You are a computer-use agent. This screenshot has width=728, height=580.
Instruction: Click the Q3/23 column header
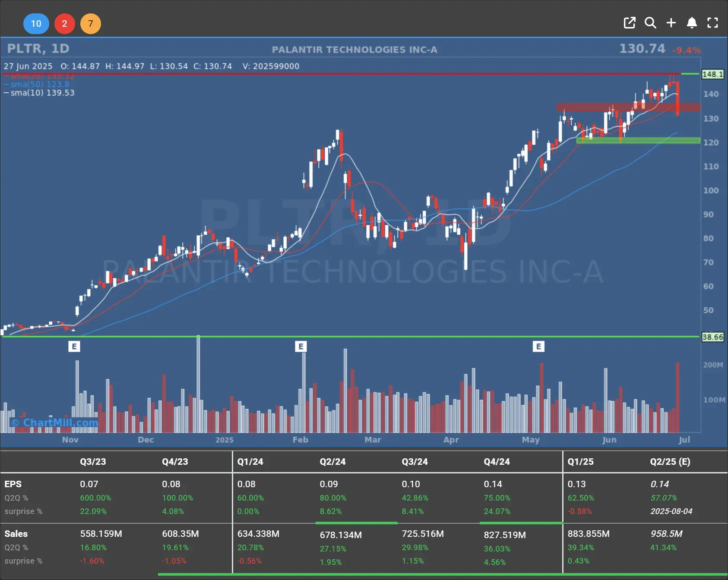(93, 461)
